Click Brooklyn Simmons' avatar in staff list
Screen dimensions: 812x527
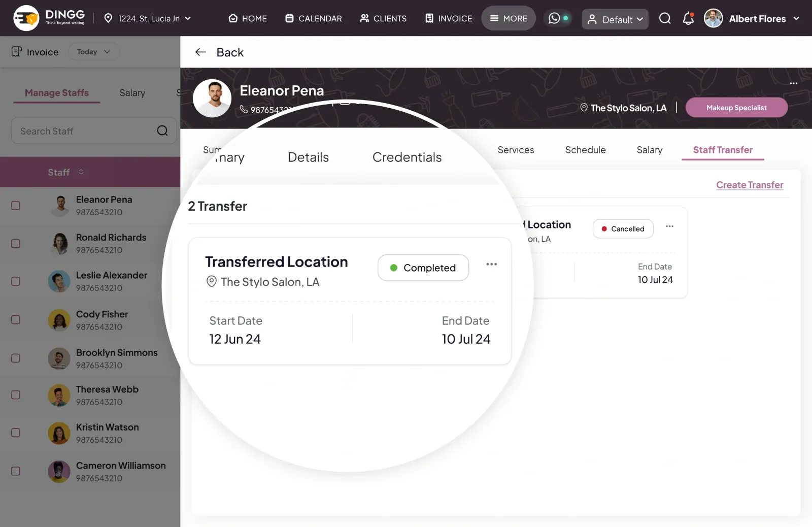[59, 358]
